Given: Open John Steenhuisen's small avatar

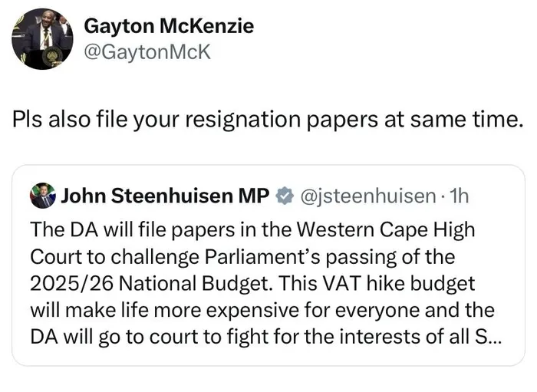Looking at the screenshot, I should click(43, 196).
